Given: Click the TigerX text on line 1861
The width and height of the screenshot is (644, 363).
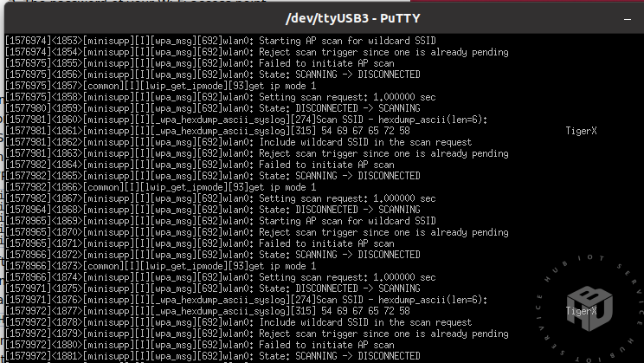Looking at the screenshot, I should click(581, 131).
